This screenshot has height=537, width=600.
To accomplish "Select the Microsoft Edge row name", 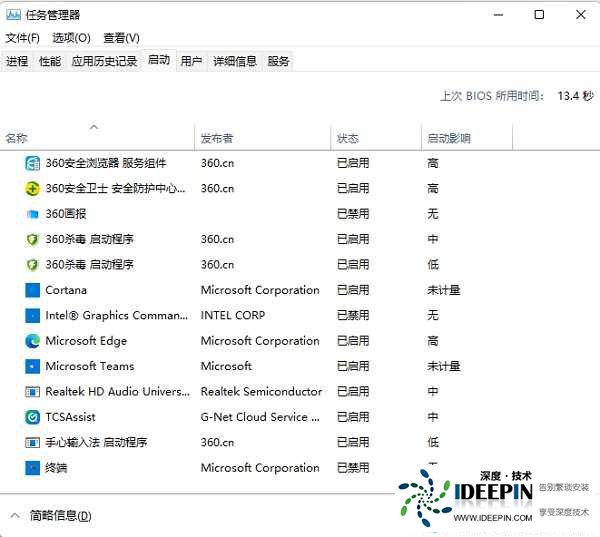I will [x=86, y=341].
